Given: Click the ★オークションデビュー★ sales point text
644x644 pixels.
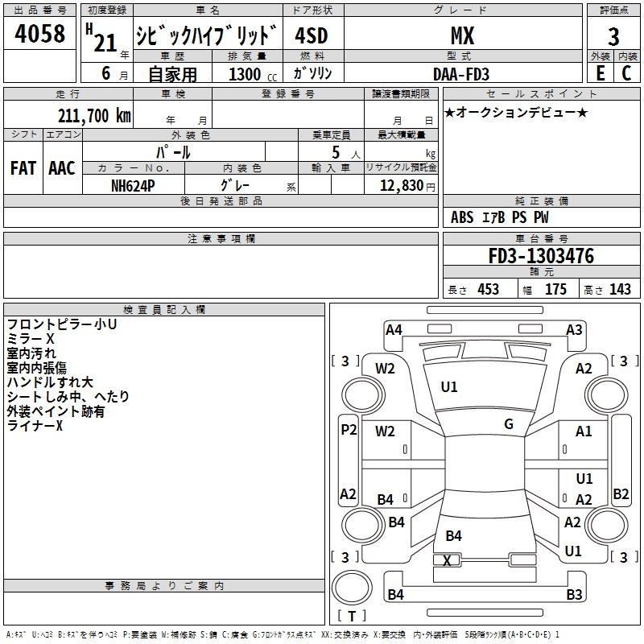Looking at the screenshot, I should 516,112.
